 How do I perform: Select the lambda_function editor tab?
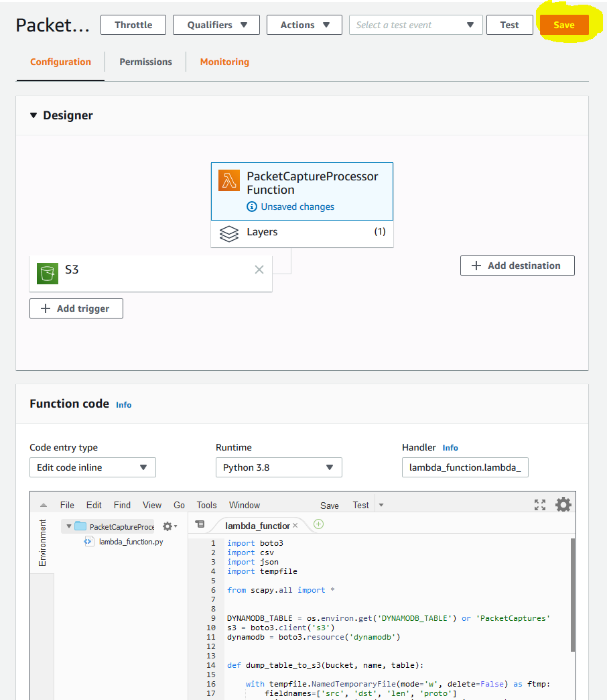click(257, 526)
